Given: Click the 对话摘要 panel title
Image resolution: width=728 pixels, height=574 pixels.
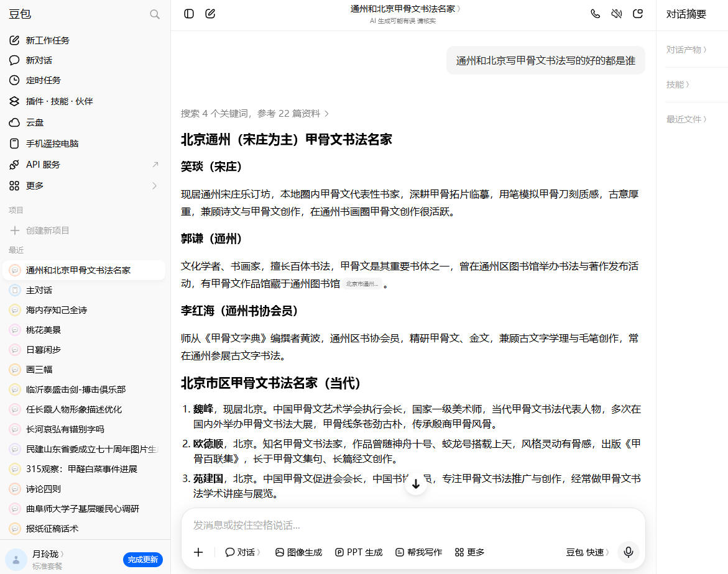Looking at the screenshot, I should [686, 14].
